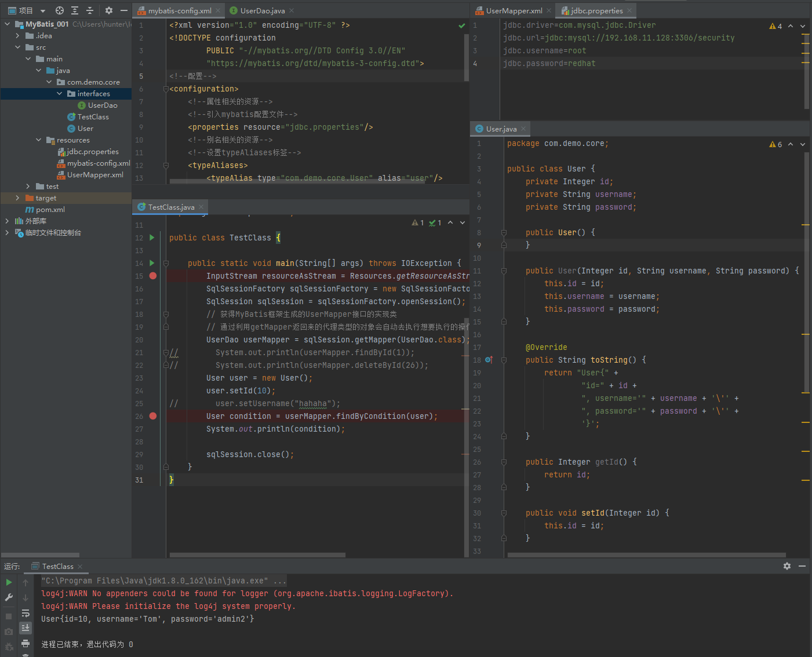This screenshot has height=657, width=812.
Task: Collapse the interfaces package node
Action: click(59, 94)
